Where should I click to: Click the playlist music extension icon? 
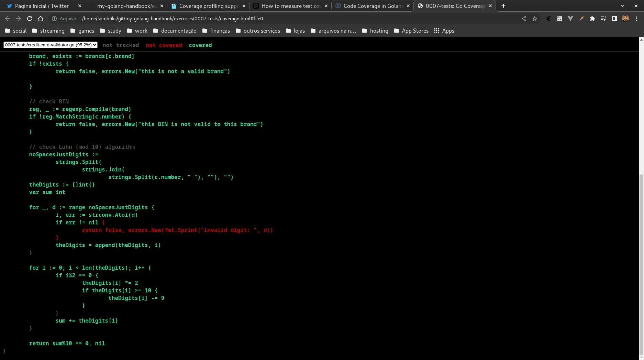pos(604,19)
